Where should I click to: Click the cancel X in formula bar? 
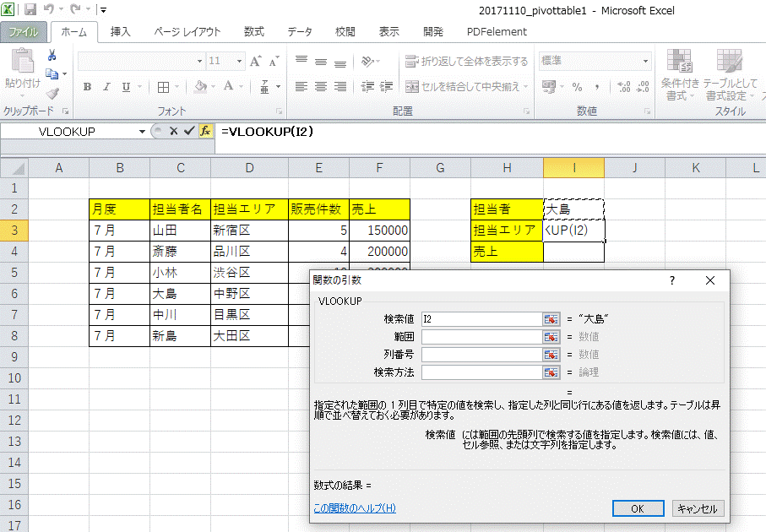(x=173, y=131)
